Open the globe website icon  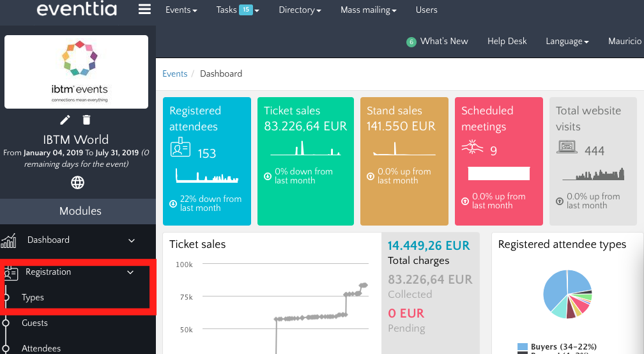77,183
